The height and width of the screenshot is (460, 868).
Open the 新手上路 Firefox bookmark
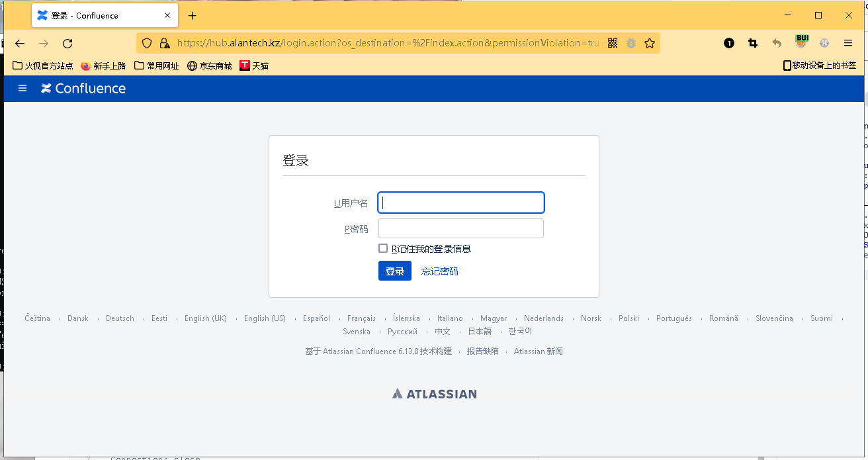[103, 66]
